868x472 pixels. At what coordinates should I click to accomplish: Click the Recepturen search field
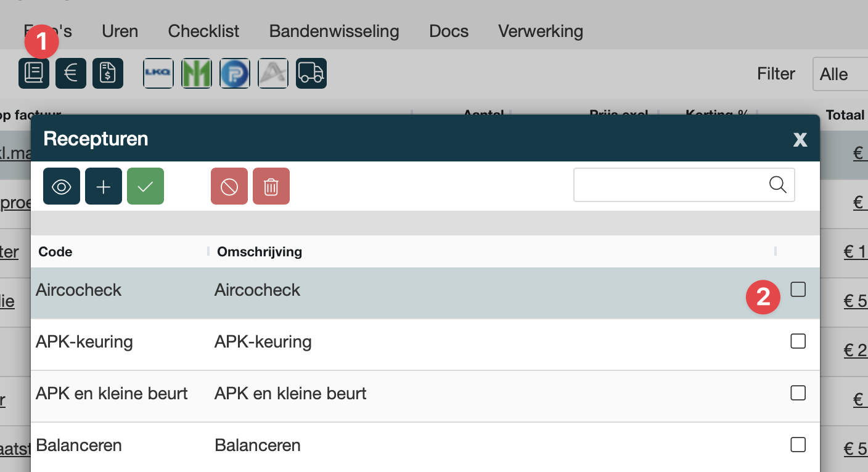click(669, 185)
